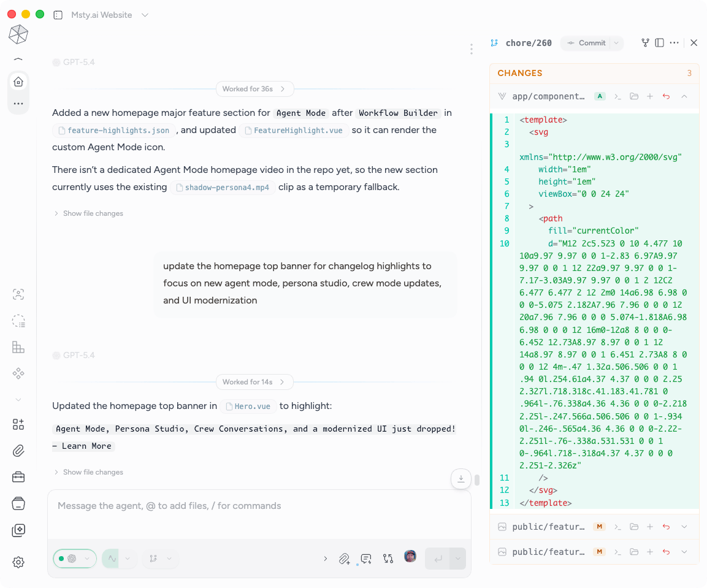The height and width of the screenshot is (588, 707).
Task: Toggle the model selector with green status dot
Action: pyautogui.click(x=75, y=559)
